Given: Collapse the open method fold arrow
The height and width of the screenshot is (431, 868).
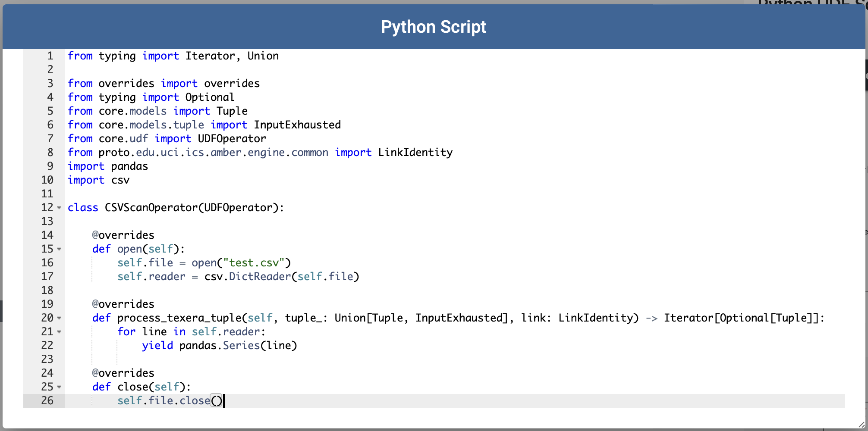Looking at the screenshot, I should [59, 249].
